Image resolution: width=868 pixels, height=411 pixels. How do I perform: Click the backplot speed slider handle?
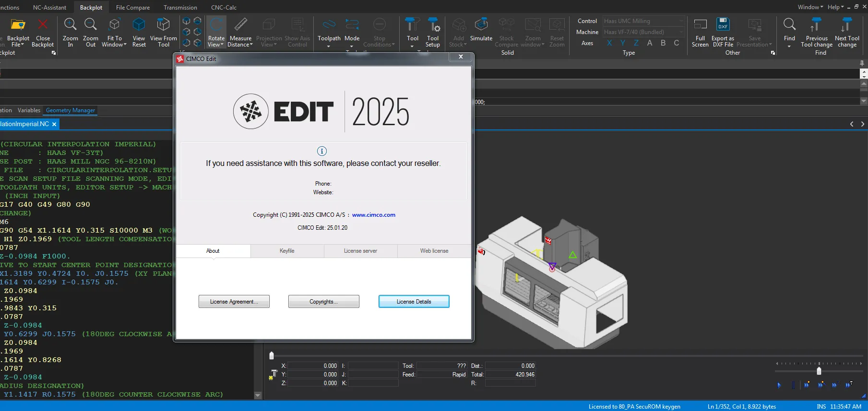pos(819,371)
